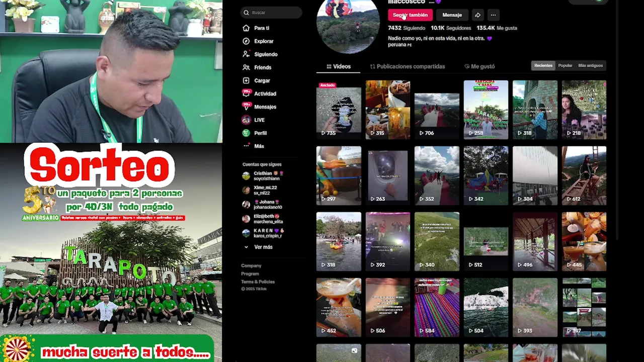Screen dimensions: 644x362
Task: Open video with 304 views
Action: 535,175
